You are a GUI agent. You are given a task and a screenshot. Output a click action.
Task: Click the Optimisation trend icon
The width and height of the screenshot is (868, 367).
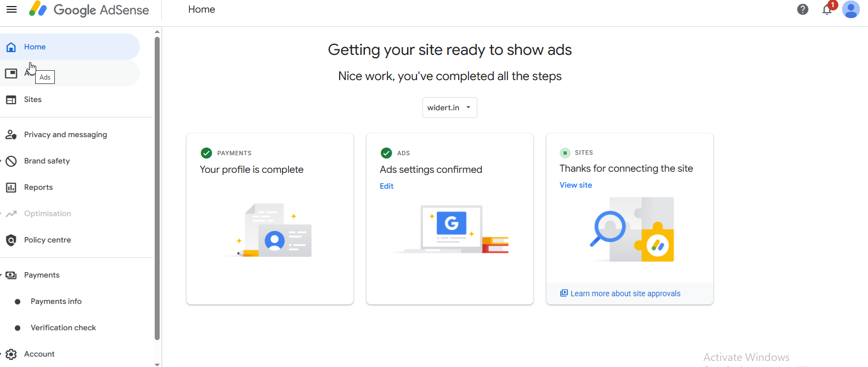coord(11,214)
